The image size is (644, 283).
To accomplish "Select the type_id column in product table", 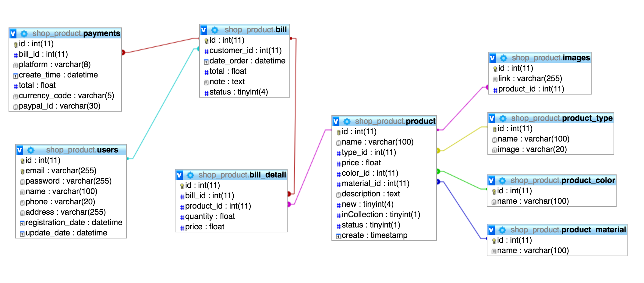I will pos(369,152).
